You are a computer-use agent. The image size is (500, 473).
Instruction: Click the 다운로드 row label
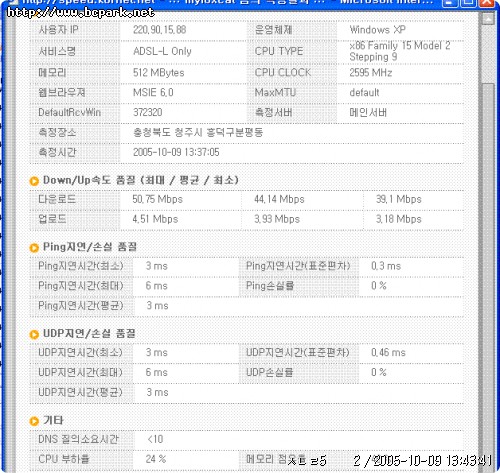(x=57, y=199)
